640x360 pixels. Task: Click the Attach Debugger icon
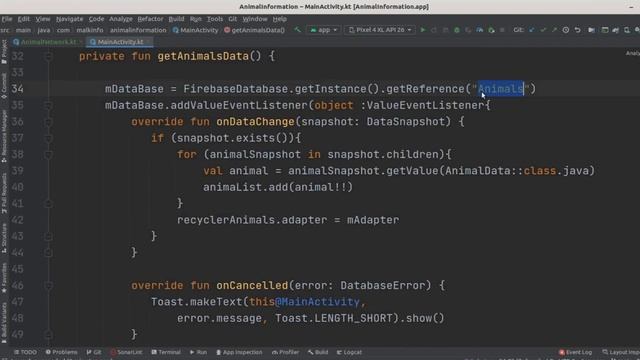[491, 30]
